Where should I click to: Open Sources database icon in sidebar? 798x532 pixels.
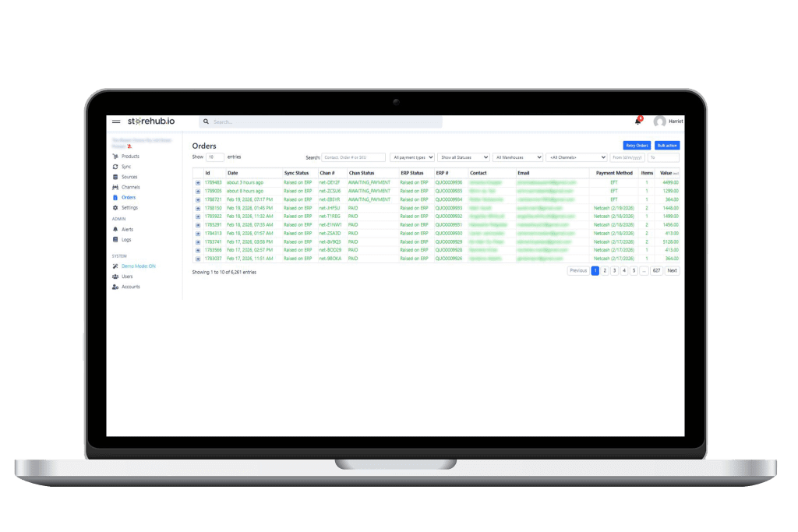[115, 177]
